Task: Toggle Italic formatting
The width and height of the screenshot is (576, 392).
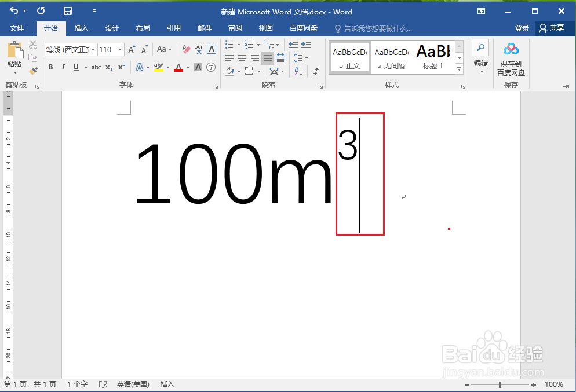Action: tap(63, 68)
